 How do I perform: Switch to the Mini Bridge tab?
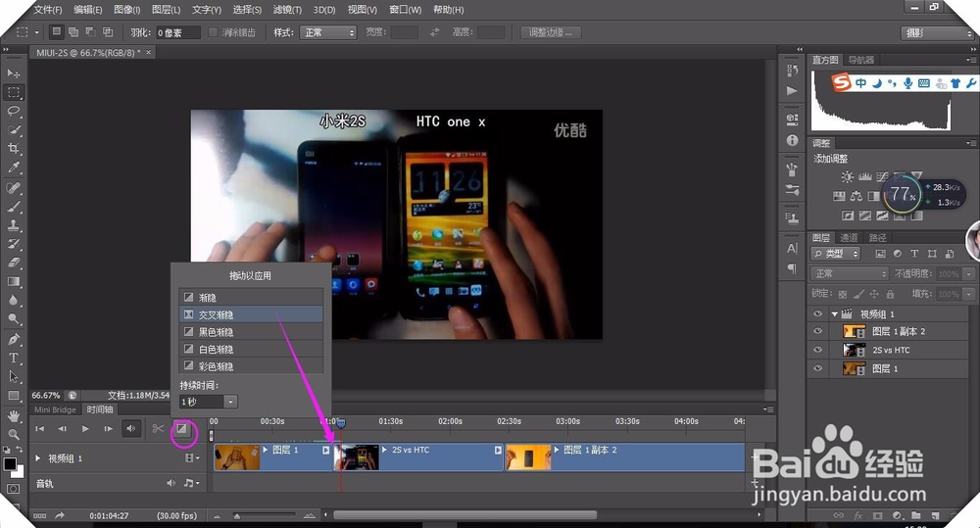(x=55, y=409)
